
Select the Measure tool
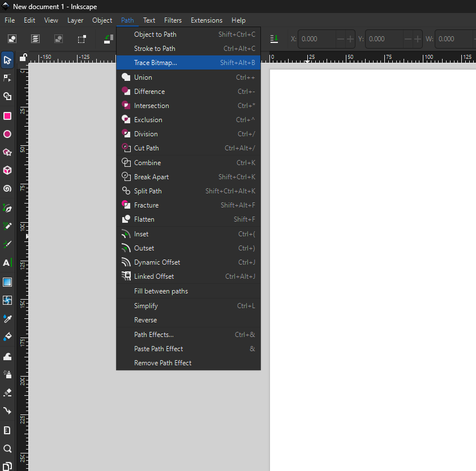pos(7,430)
